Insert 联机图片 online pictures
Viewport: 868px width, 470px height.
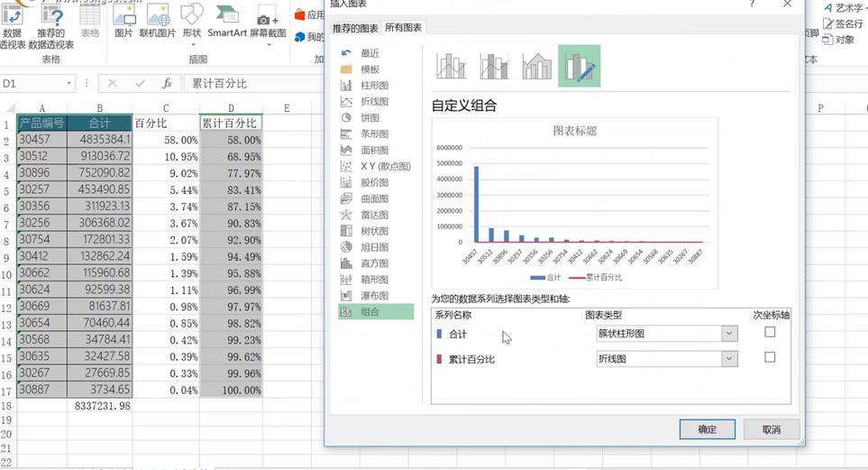pos(158,21)
